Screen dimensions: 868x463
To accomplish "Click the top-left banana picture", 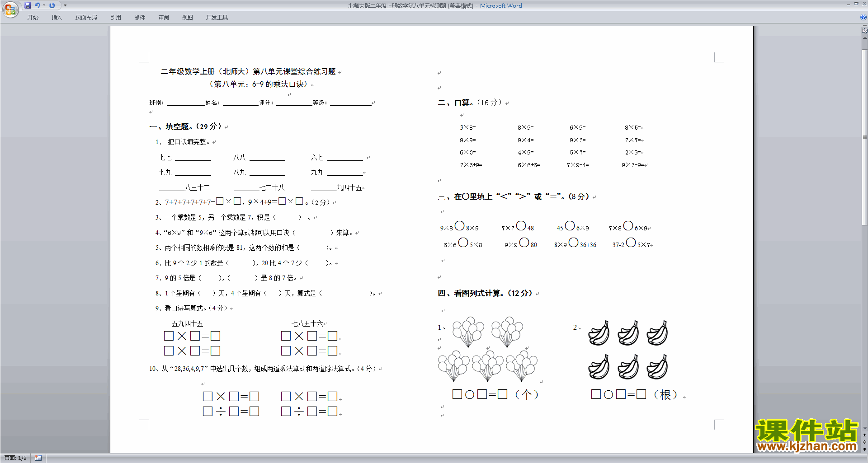I will coord(599,333).
